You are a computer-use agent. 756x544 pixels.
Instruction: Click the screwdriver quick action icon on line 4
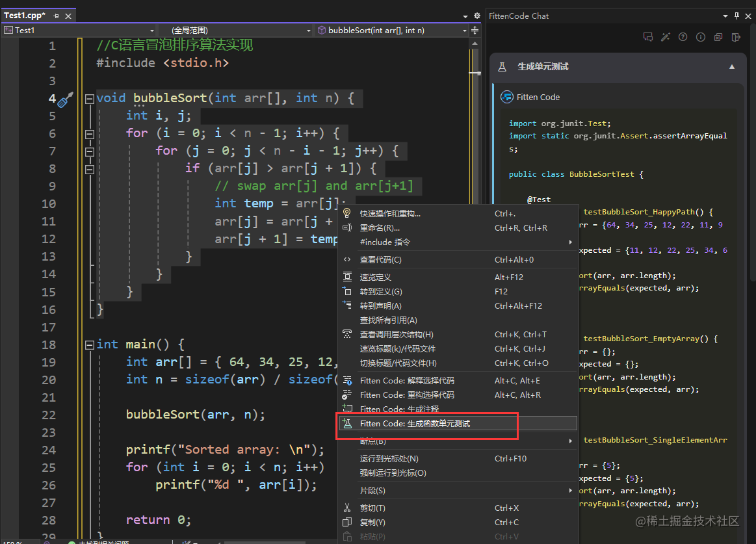tap(66, 99)
